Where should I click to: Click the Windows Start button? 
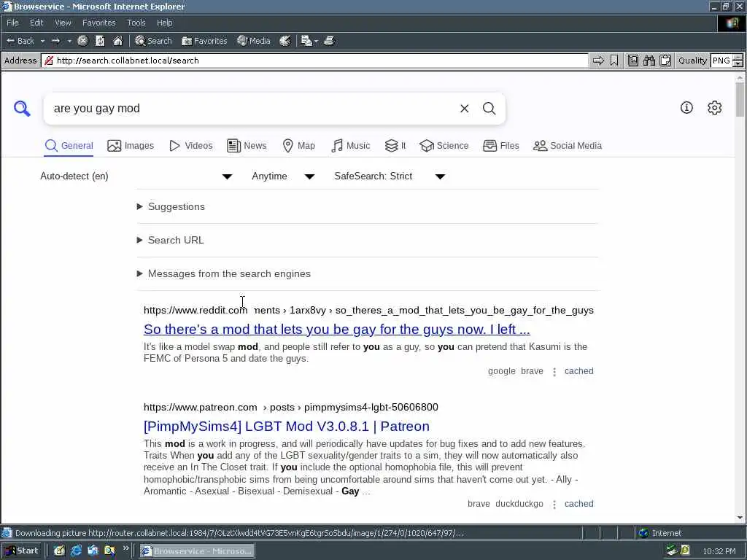22,551
